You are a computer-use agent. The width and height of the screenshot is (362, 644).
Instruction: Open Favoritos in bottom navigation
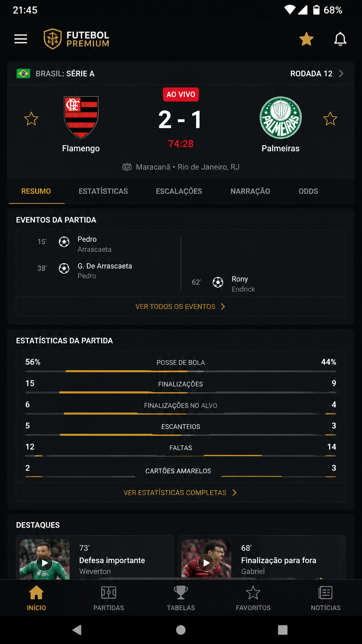253,598
